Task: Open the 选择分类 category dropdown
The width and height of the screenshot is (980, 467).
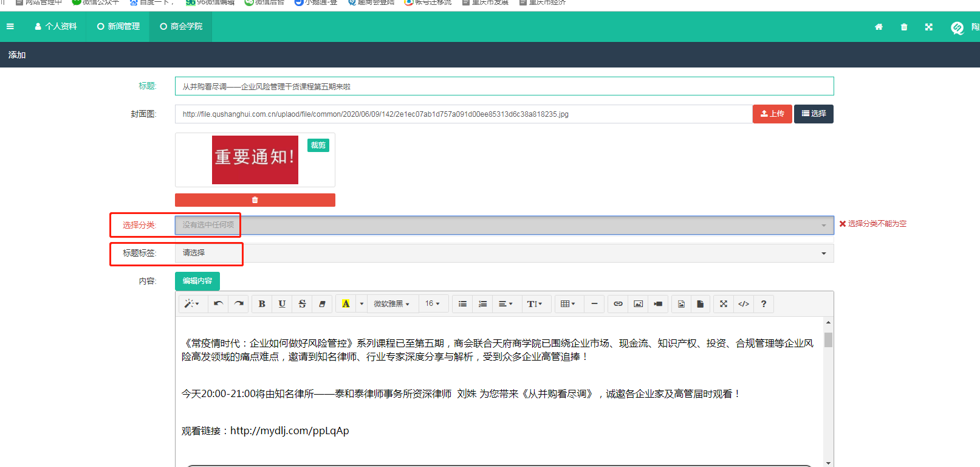Action: (x=504, y=225)
